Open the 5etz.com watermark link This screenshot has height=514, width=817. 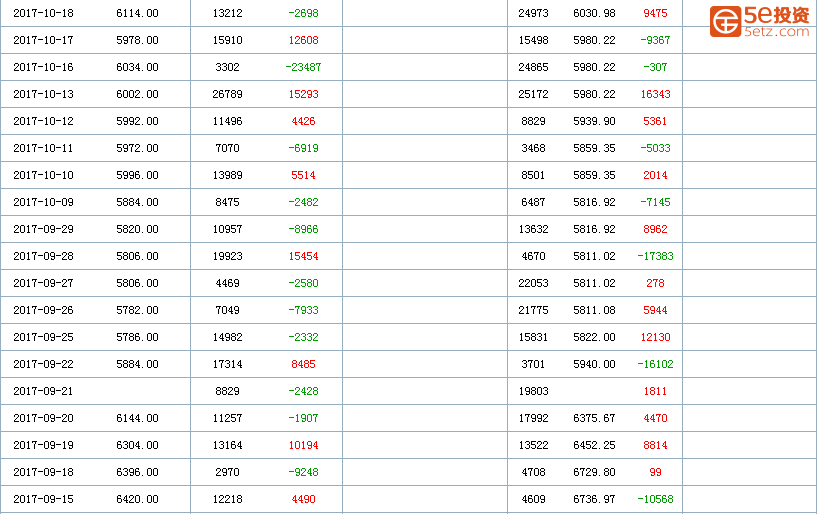click(x=776, y=32)
